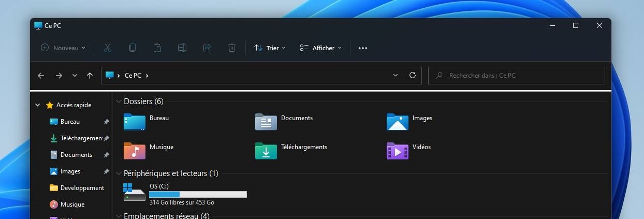
Task: Go up one level with up arrow
Action: point(90,76)
